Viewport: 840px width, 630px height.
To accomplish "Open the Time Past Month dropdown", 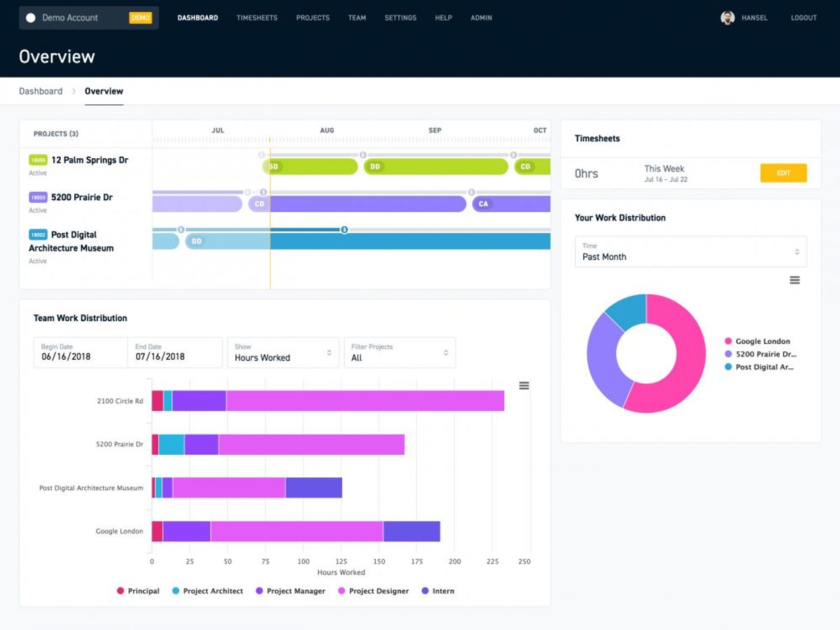I will (691, 252).
